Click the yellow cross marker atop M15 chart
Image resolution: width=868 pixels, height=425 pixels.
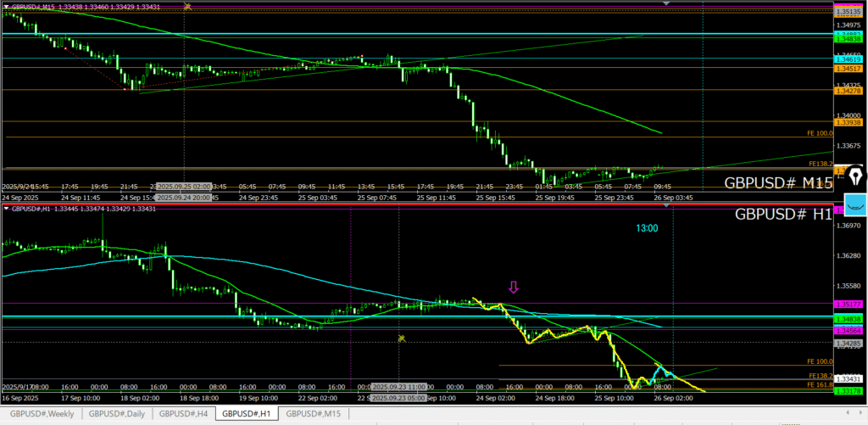(187, 7)
